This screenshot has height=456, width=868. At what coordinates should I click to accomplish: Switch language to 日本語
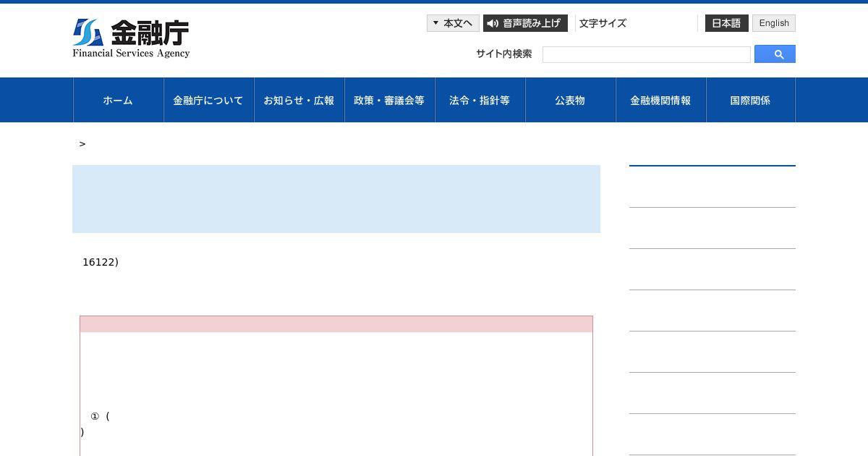tap(726, 23)
